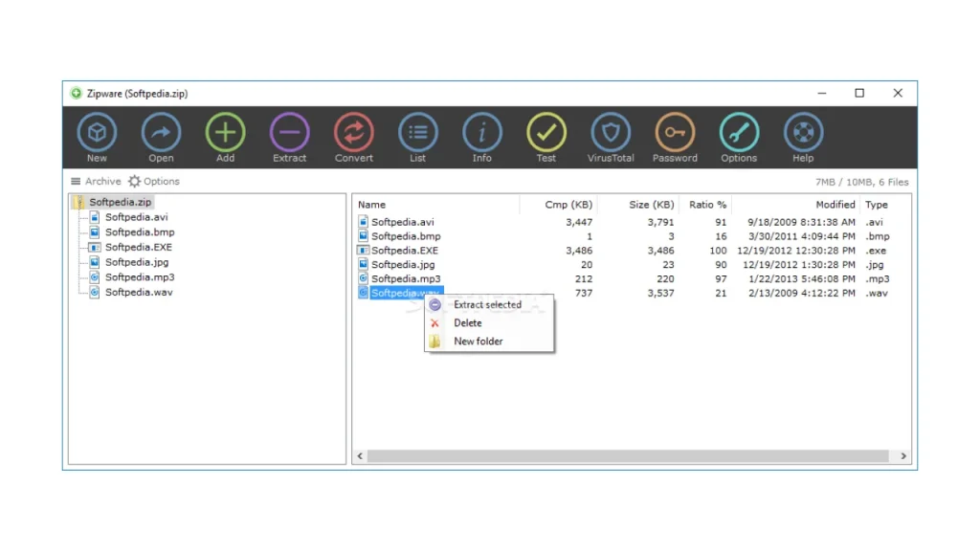Click the scroll right arrow of file list

click(x=903, y=456)
